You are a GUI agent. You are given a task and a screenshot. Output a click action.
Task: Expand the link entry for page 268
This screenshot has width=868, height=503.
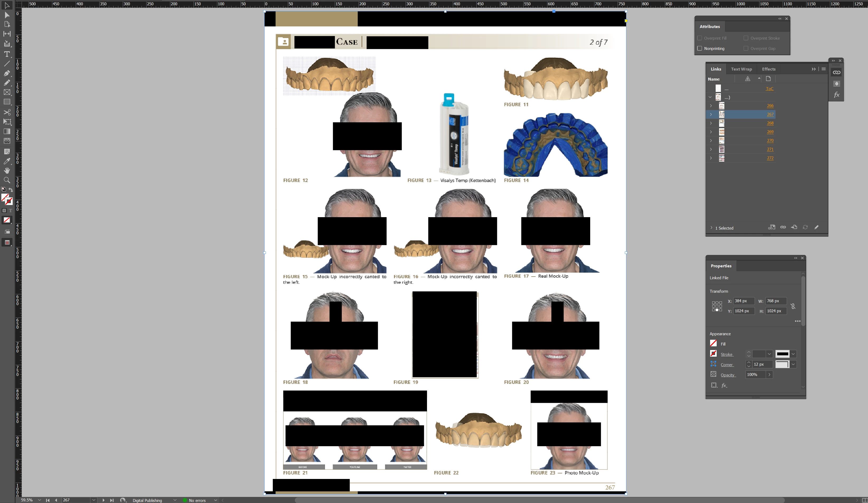click(x=711, y=123)
